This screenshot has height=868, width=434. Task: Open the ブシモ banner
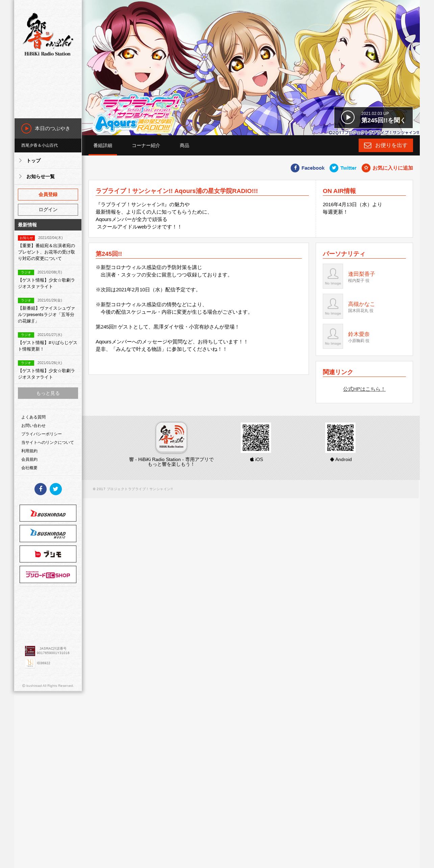48,554
